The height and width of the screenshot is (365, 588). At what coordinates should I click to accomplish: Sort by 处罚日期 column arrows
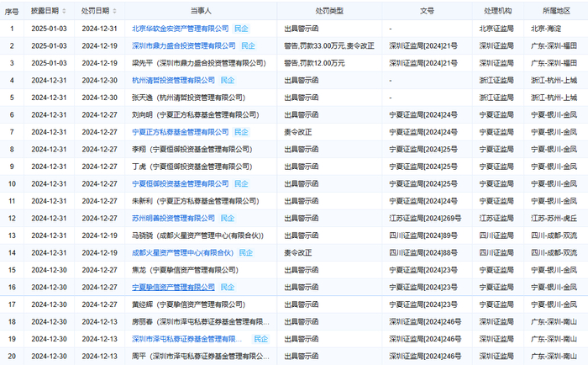(114, 11)
